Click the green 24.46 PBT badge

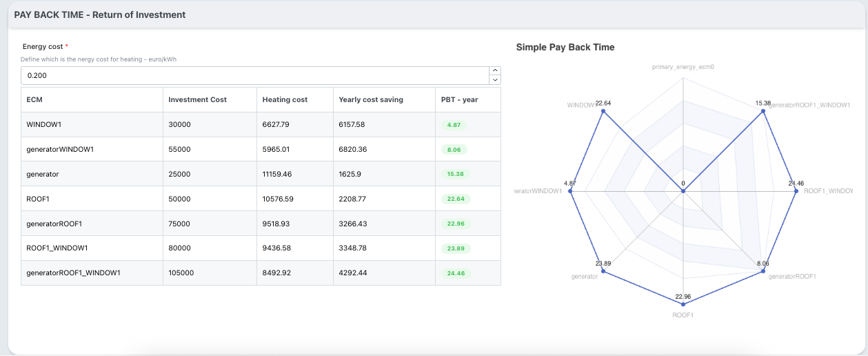pos(455,273)
